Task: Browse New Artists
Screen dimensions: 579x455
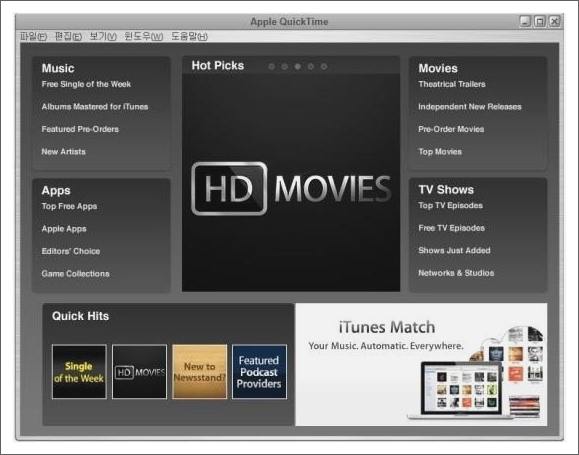Action: point(64,152)
